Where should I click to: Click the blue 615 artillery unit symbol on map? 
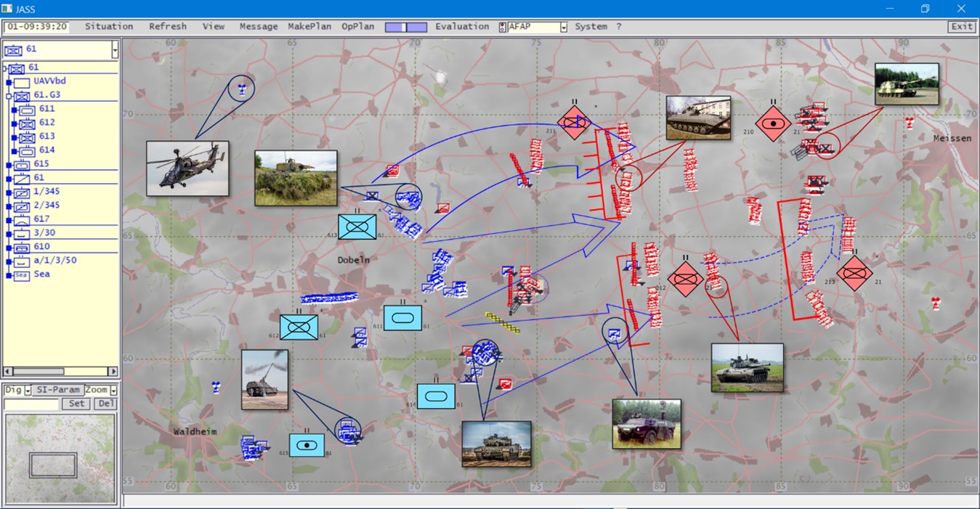pyautogui.click(x=307, y=444)
